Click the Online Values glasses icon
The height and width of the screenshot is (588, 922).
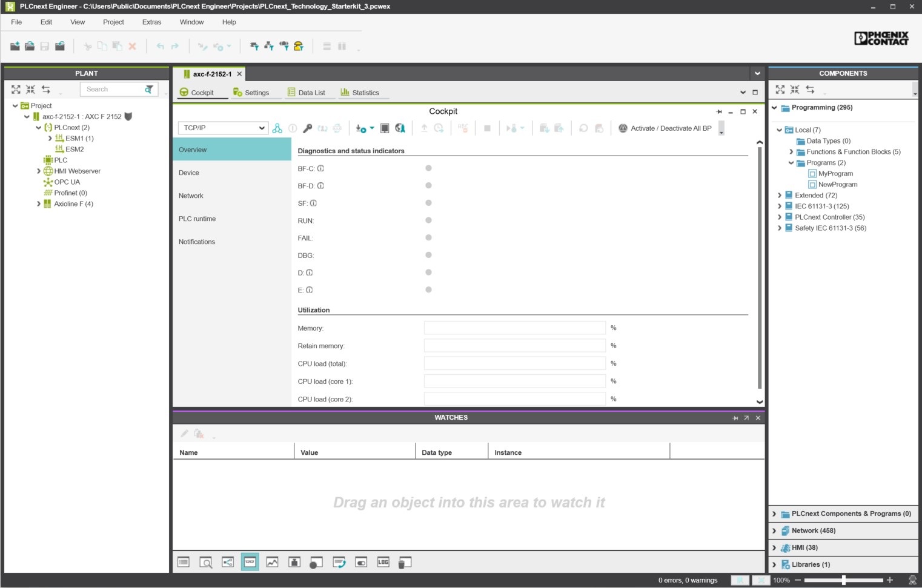250,562
